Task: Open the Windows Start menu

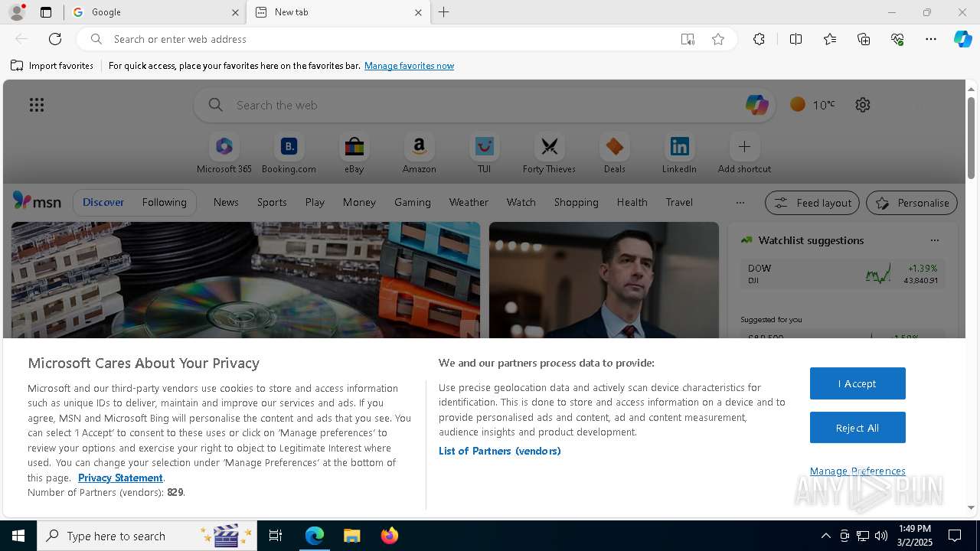Action: pyautogui.click(x=18, y=536)
